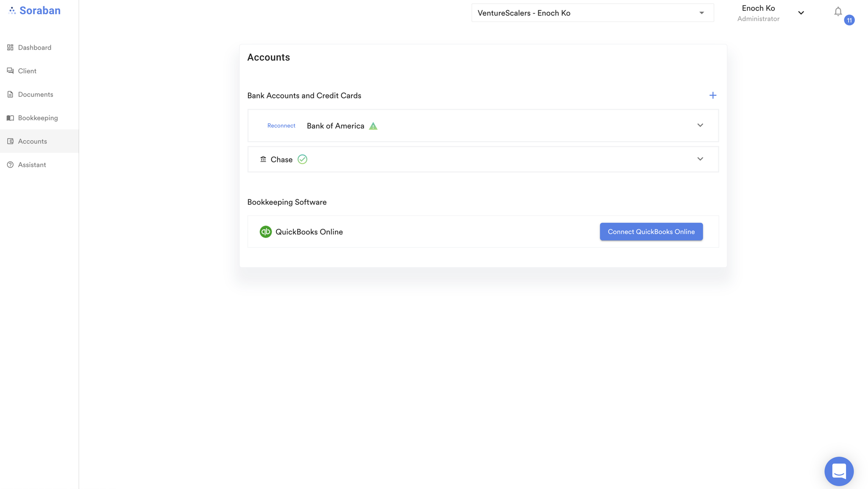Screen dimensions: 868x489
Task: Click the Bank of America name
Action: click(x=335, y=126)
